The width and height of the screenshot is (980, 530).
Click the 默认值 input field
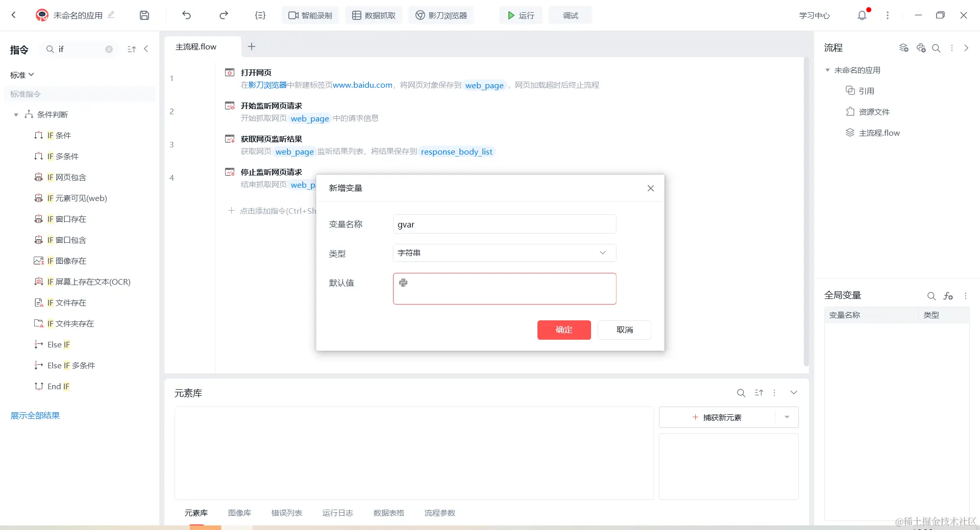(x=504, y=289)
